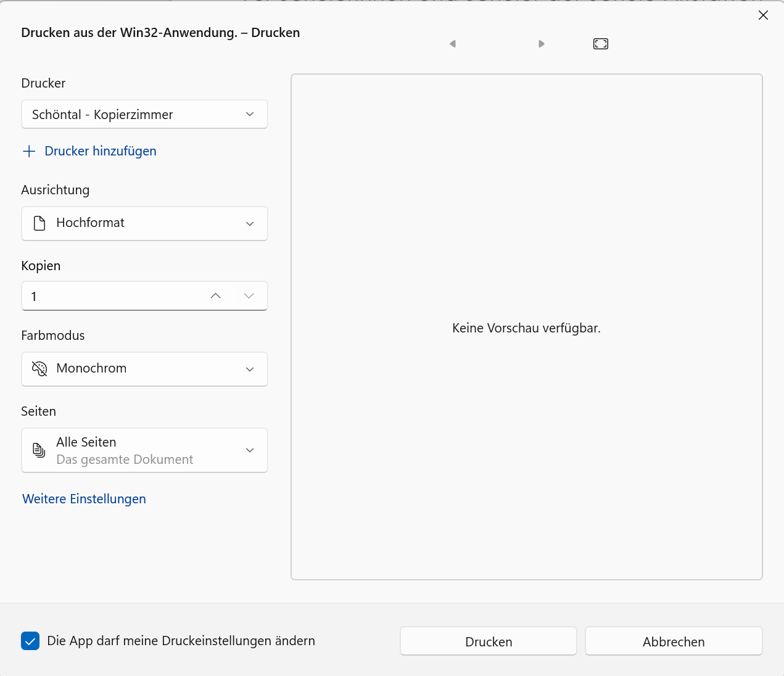Decrease copies with the down arrow
This screenshot has width=784, height=676.
coord(249,296)
